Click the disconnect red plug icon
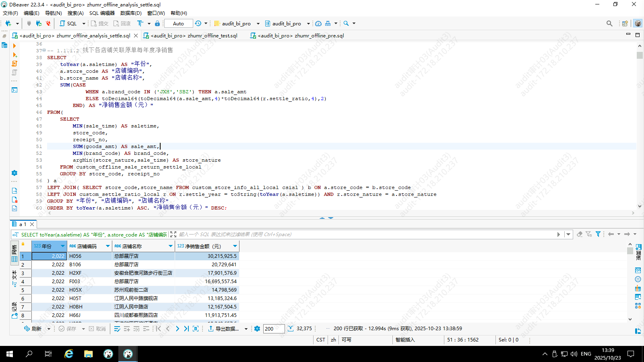644x362 pixels. click(48, 23)
